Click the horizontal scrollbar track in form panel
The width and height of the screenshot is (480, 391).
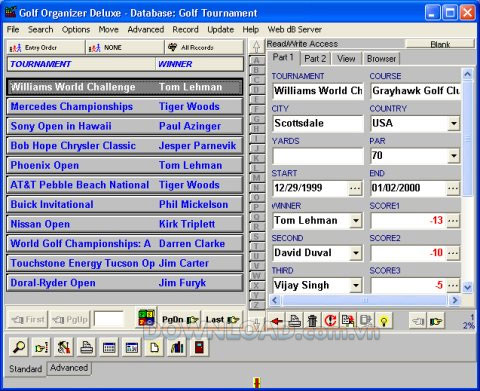point(365,300)
